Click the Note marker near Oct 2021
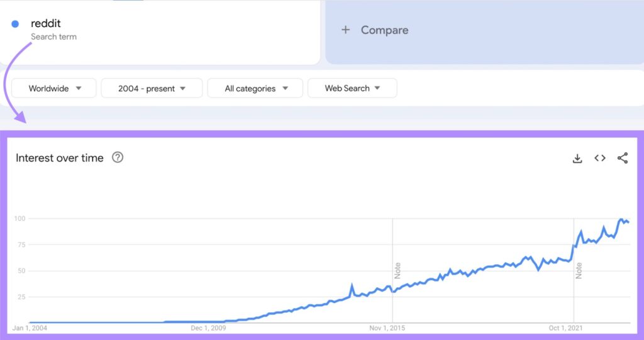Screen dimensions: 644x340 point(579,271)
